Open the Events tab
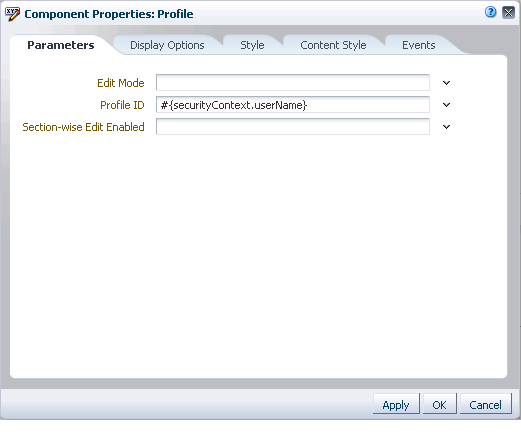 pyautogui.click(x=419, y=45)
